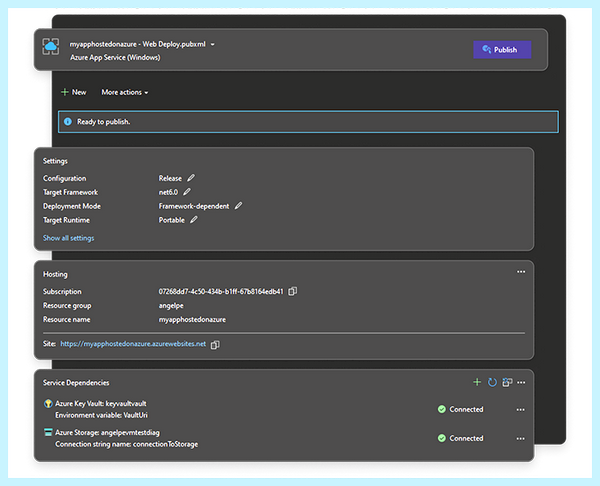Open the myapphostedonazure site URL

[x=133, y=344]
